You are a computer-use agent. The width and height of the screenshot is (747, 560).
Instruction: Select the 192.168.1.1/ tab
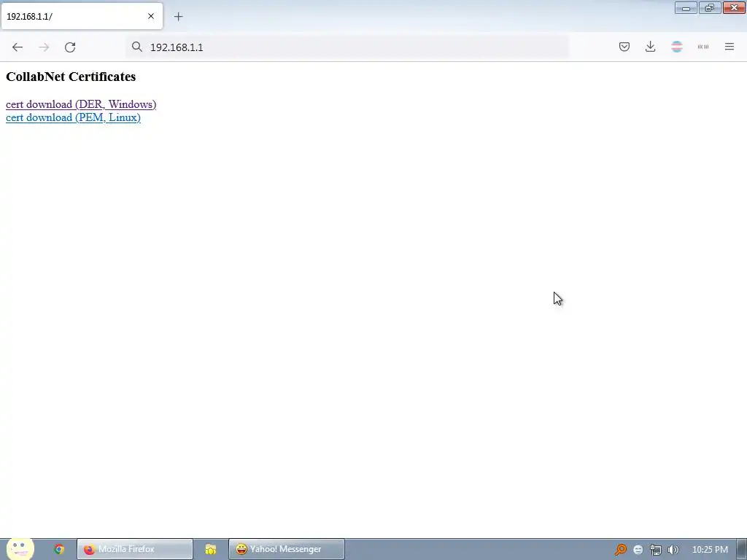click(82, 16)
